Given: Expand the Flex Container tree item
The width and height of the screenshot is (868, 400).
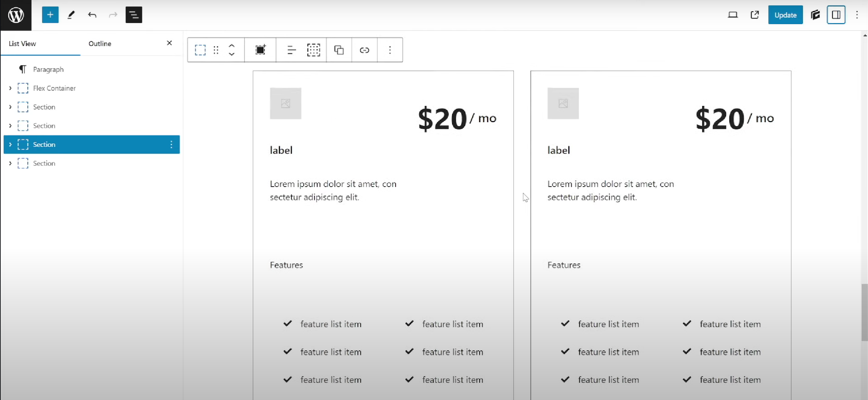Looking at the screenshot, I should [10, 88].
